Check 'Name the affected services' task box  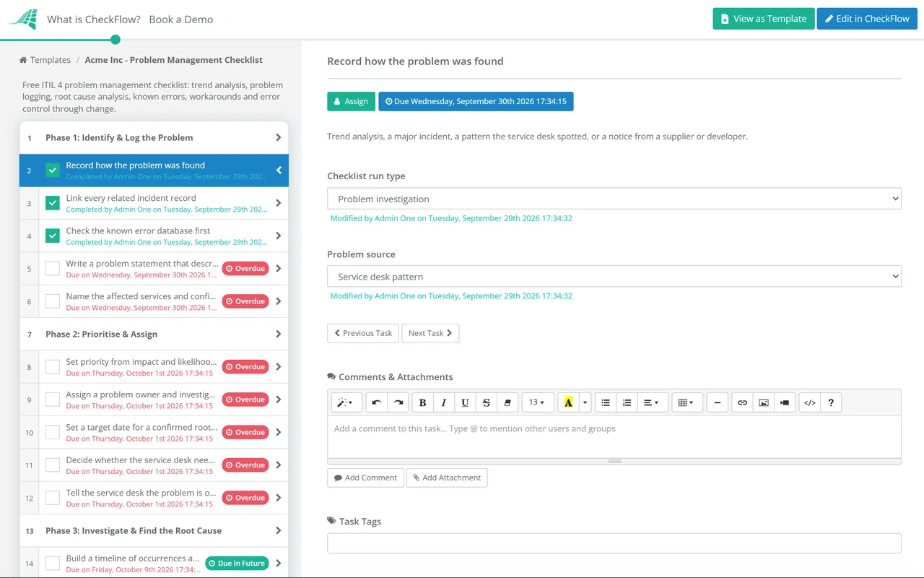[x=53, y=301]
